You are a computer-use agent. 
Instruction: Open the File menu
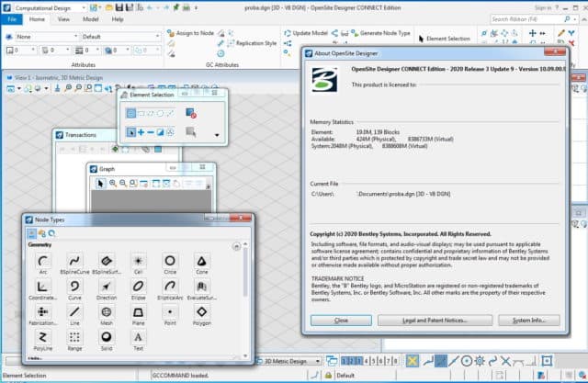coord(12,18)
